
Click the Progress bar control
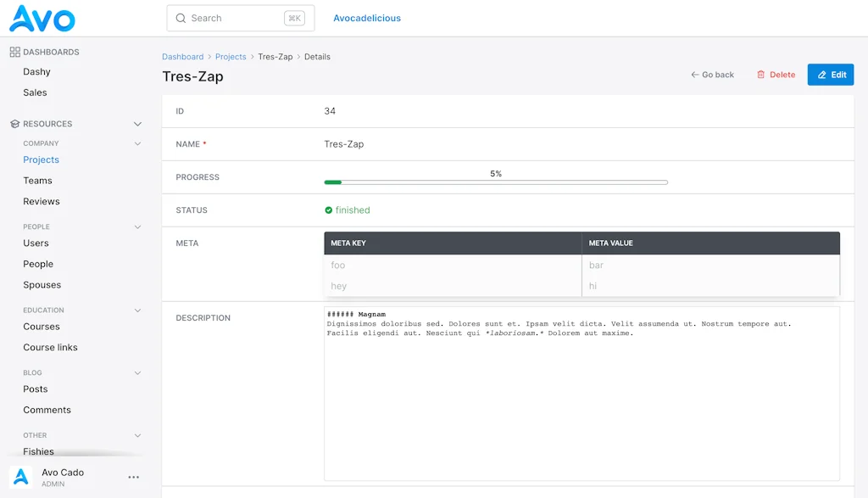click(496, 181)
